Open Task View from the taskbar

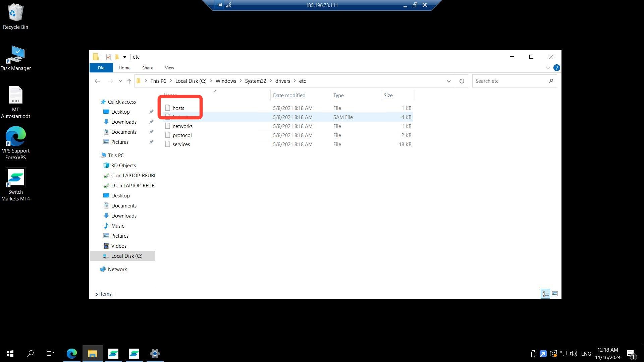(50, 353)
